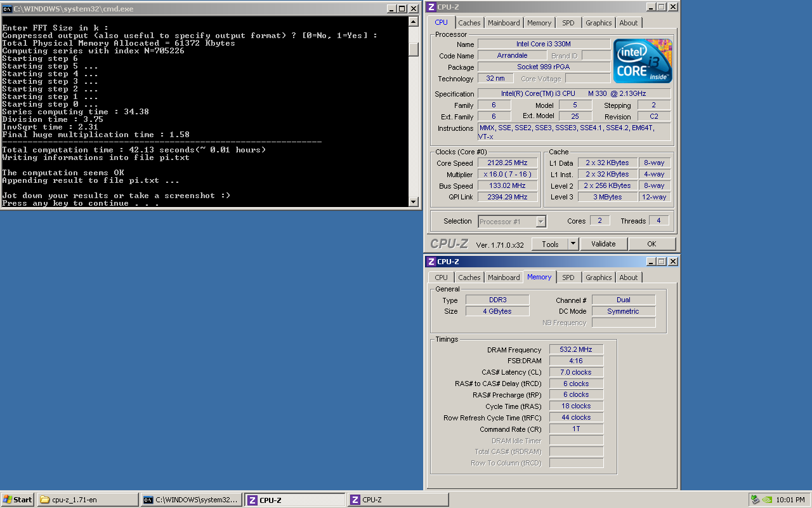Select the Graphics tab in the top CPU-Z window

point(599,23)
